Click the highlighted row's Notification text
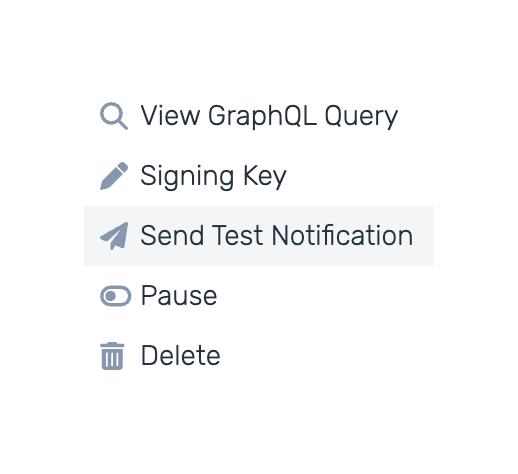518x474 pixels. (x=342, y=235)
